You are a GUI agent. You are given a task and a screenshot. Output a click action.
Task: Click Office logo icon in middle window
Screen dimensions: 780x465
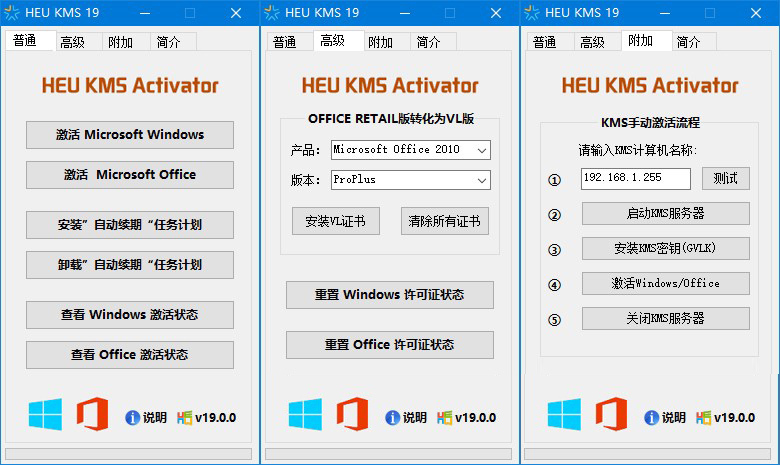[x=353, y=414]
